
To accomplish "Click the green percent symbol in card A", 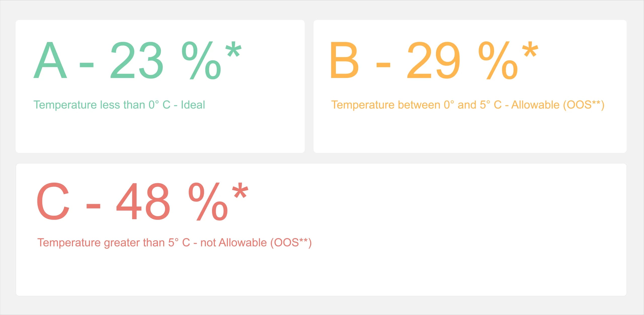I will point(202,60).
